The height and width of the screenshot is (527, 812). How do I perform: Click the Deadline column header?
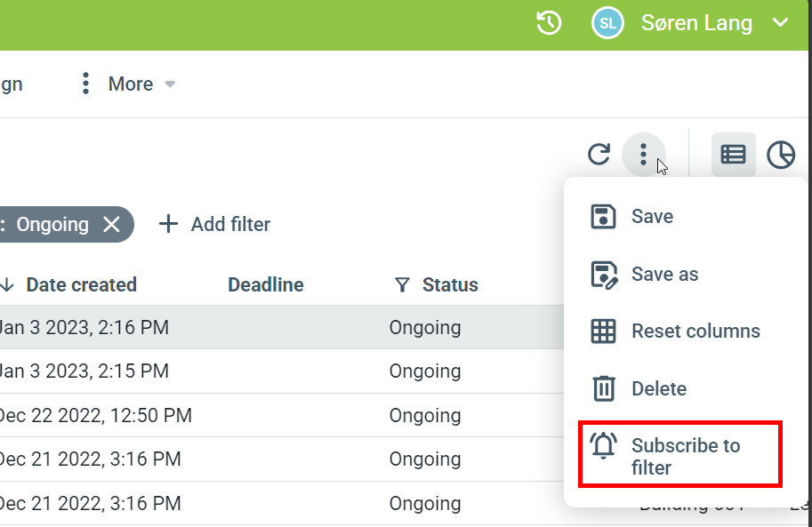pos(265,284)
